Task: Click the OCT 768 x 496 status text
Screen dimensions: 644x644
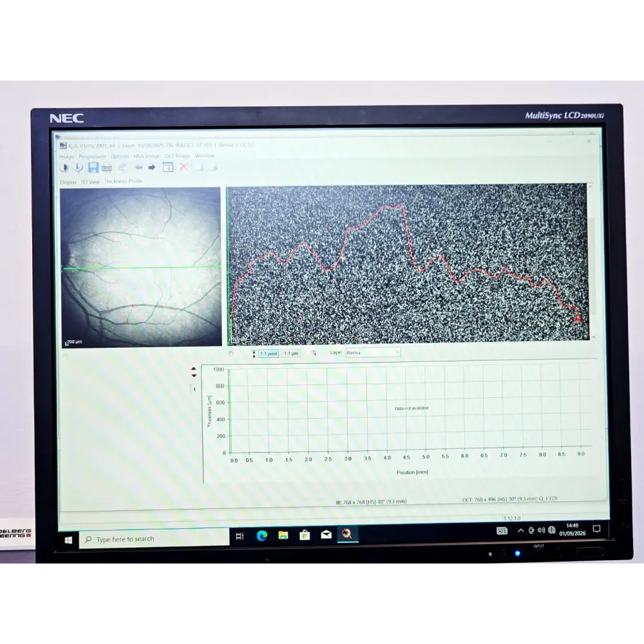Action: pyautogui.click(x=509, y=499)
